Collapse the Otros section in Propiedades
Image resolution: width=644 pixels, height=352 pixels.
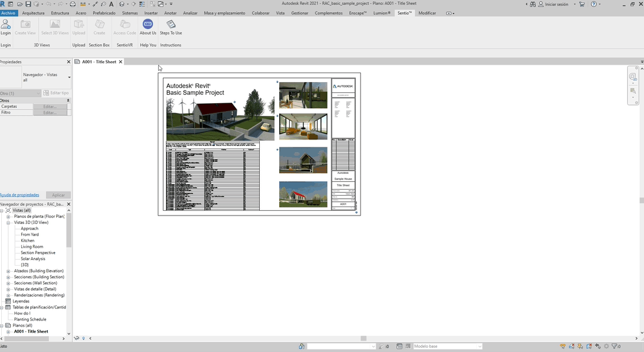(x=68, y=100)
